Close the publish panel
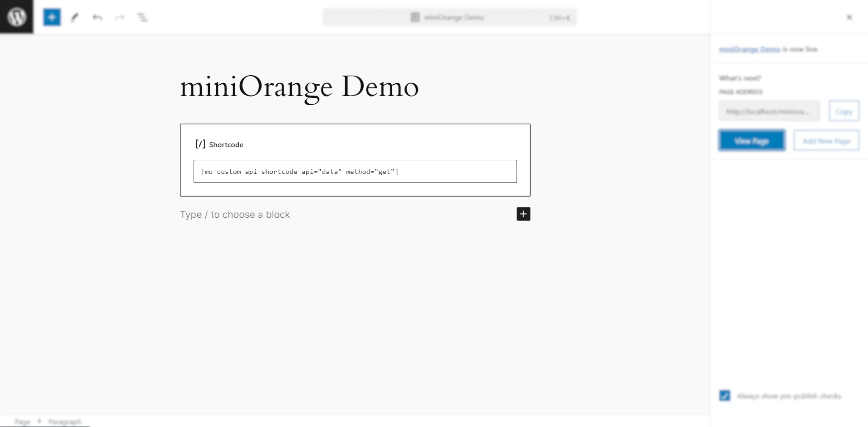The image size is (868, 427). (x=849, y=17)
